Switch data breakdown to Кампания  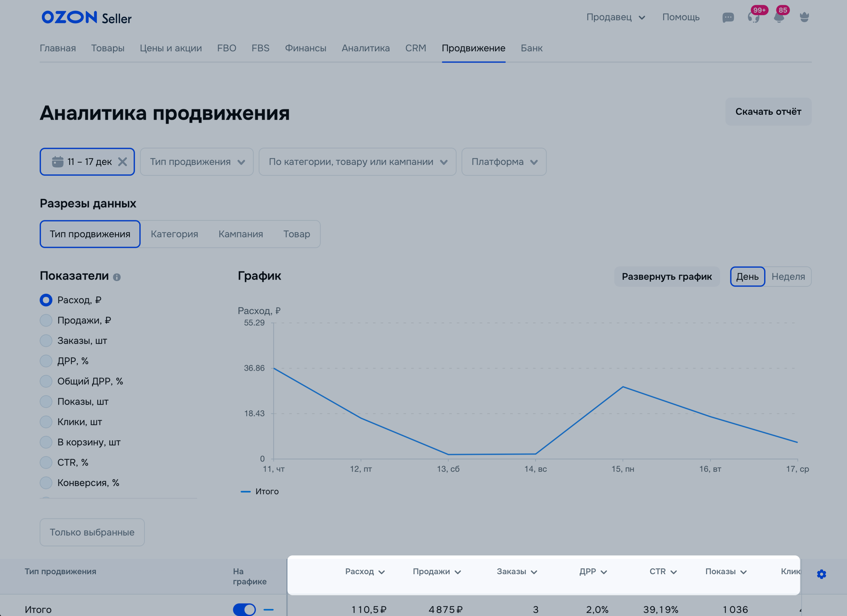[x=240, y=234]
